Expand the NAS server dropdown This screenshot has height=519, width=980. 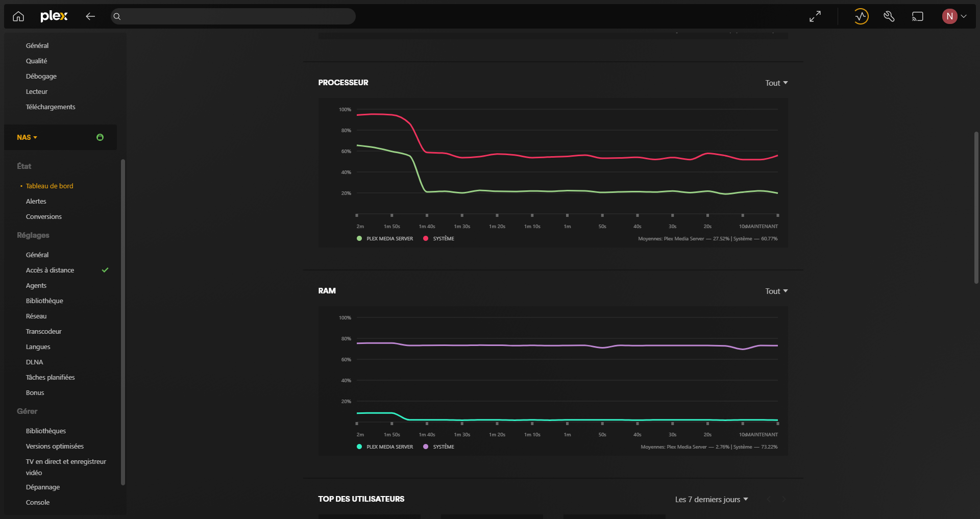click(27, 137)
